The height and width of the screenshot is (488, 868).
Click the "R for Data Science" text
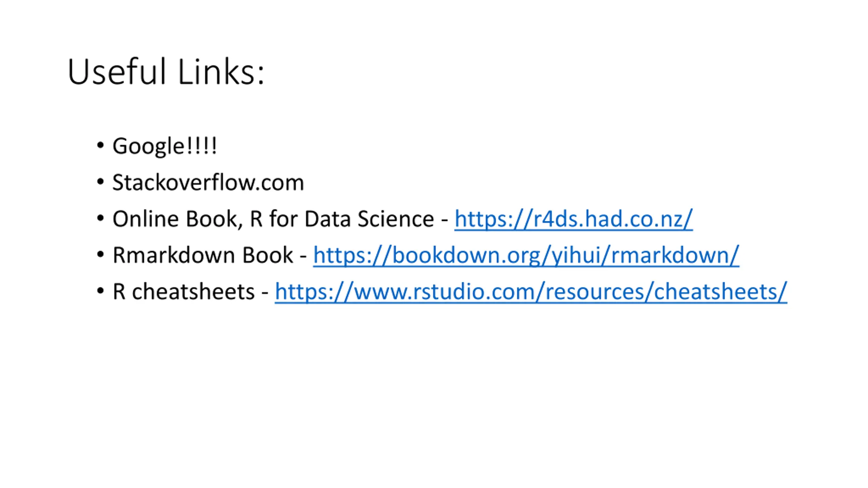click(342, 219)
